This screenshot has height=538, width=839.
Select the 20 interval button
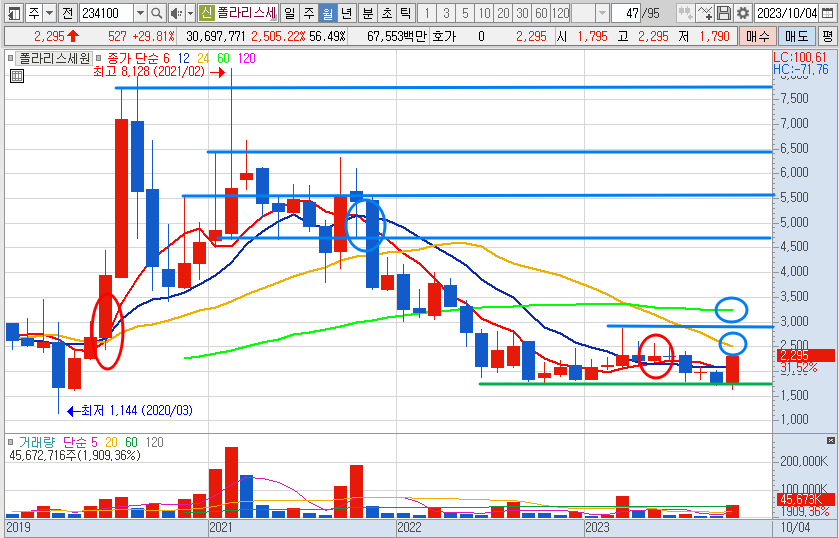click(504, 13)
